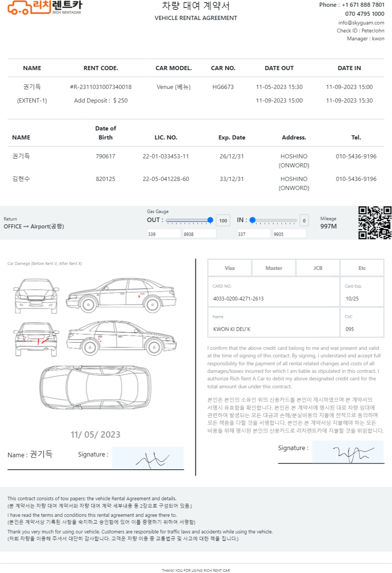
Task: Click the signature box under the credit card terms
Action: pyautogui.click(x=348, y=452)
